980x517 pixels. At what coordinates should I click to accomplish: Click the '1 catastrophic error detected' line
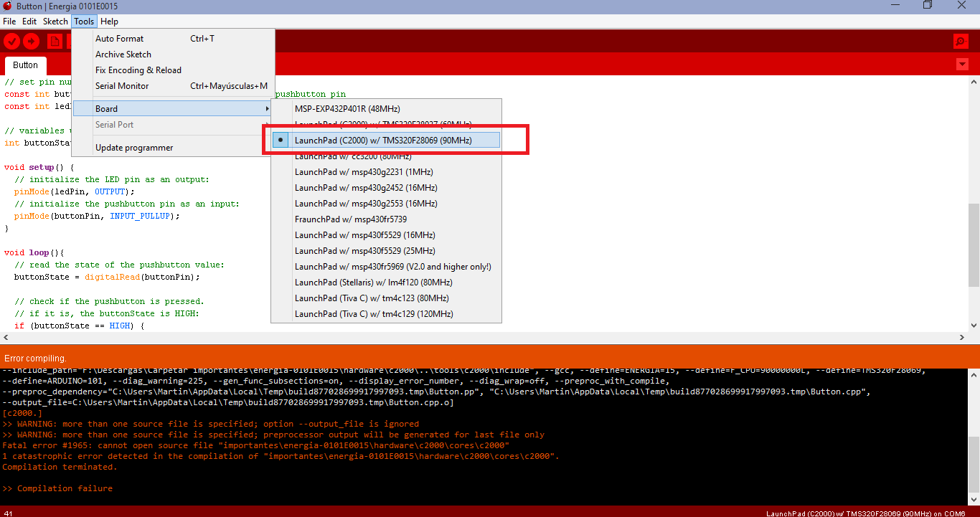coord(281,456)
